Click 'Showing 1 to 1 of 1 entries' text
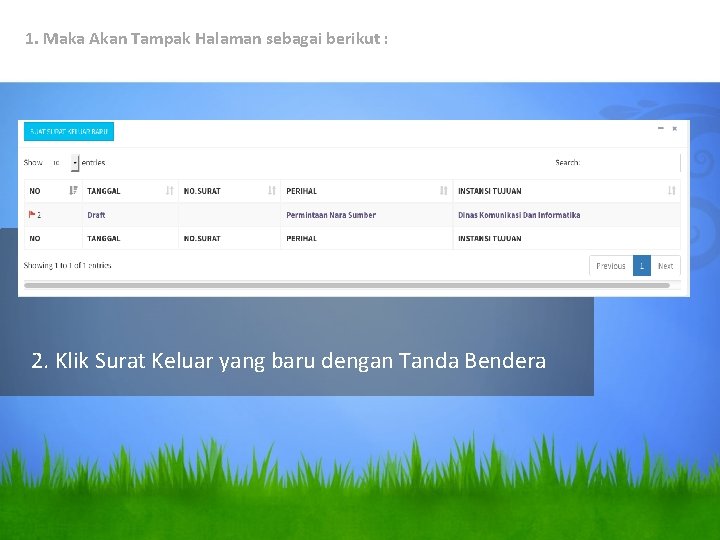 [68, 265]
